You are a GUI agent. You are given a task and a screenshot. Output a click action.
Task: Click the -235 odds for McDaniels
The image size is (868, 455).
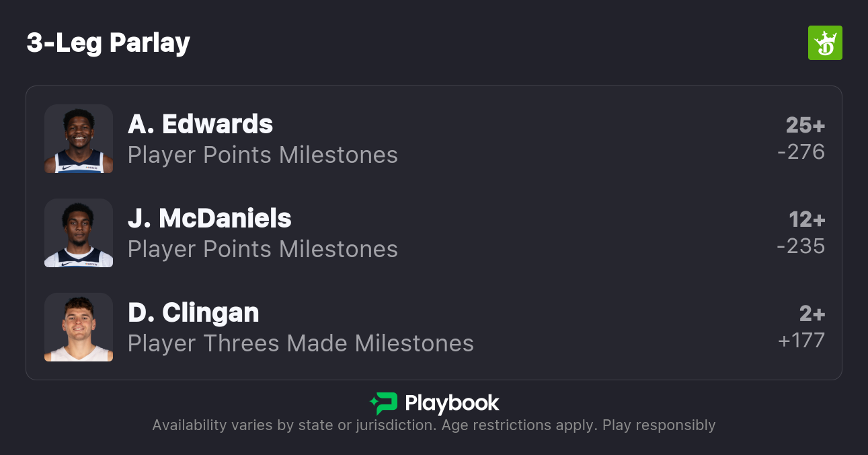pyautogui.click(x=800, y=246)
